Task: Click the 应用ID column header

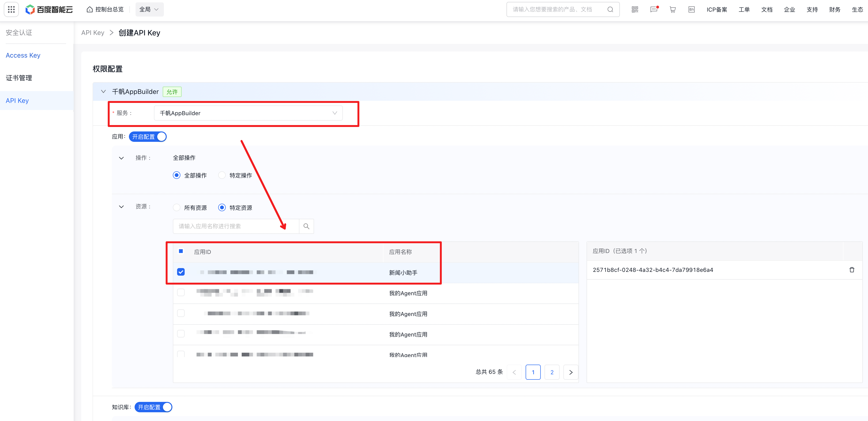Action: coord(203,252)
